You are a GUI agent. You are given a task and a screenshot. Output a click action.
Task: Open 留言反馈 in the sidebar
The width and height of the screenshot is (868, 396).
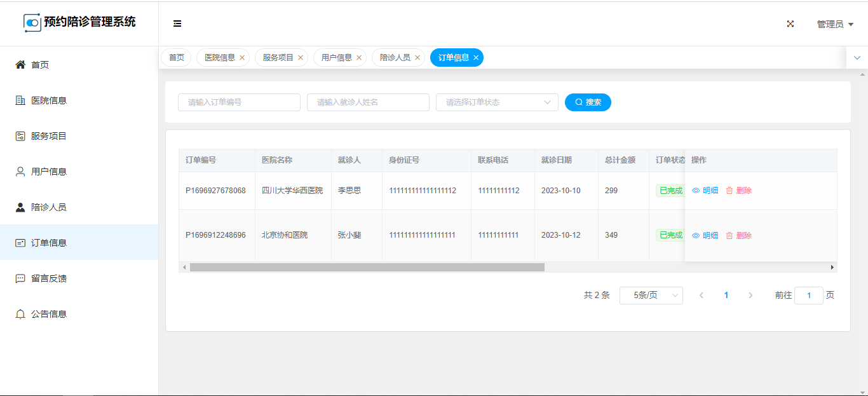click(x=48, y=278)
